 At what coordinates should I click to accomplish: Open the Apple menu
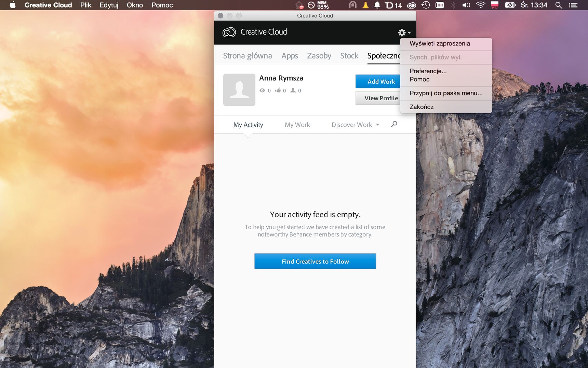tap(13, 5)
